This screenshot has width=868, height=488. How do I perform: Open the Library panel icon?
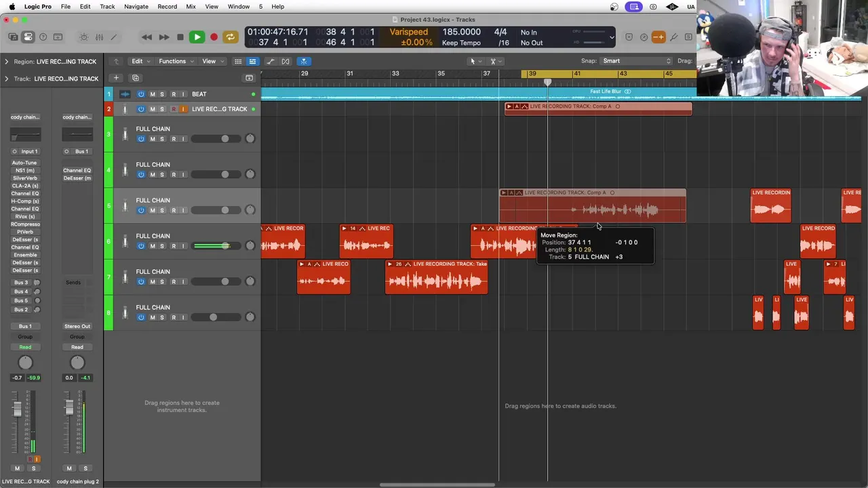point(13,37)
